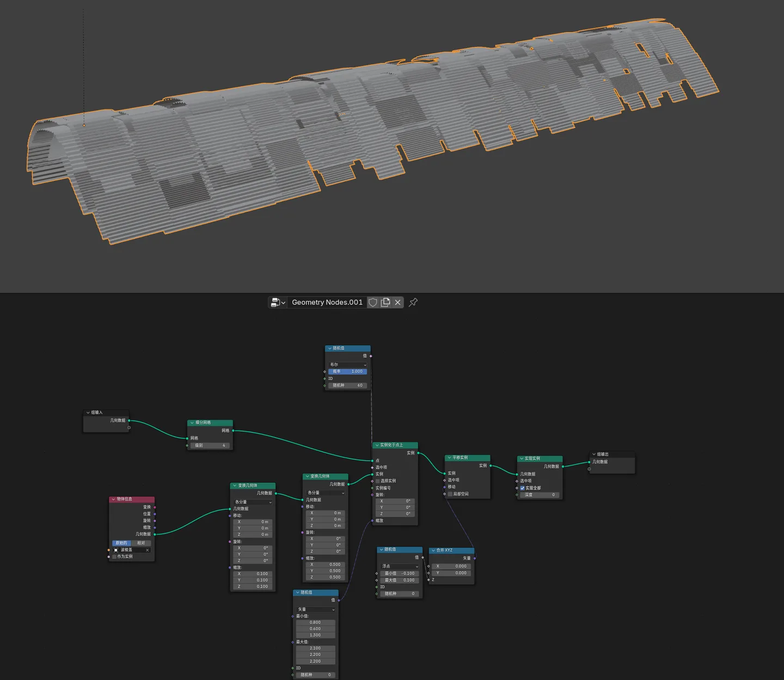This screenshot has height=680, width=784.
Task: Click the 最小值 field showing -0.100
Action: pyautogui.click(x=400, y=573)
